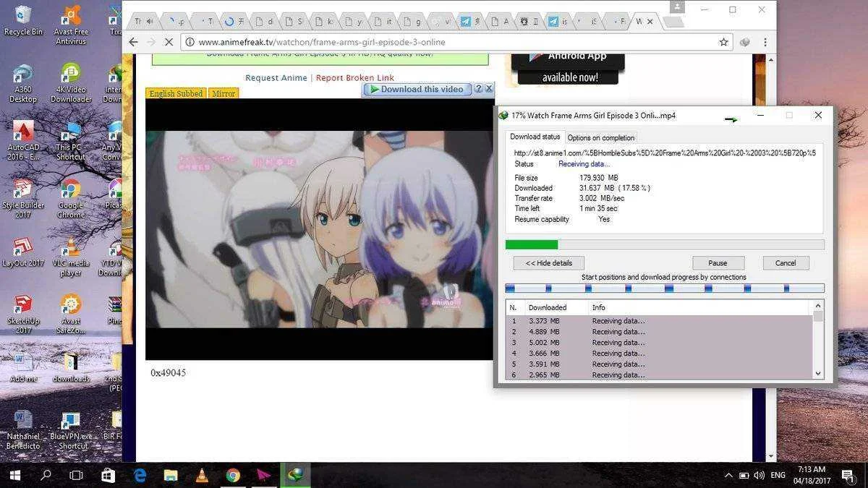
Task: Click connections list scrollbar up arrow
Action: (x=818, y=307)
